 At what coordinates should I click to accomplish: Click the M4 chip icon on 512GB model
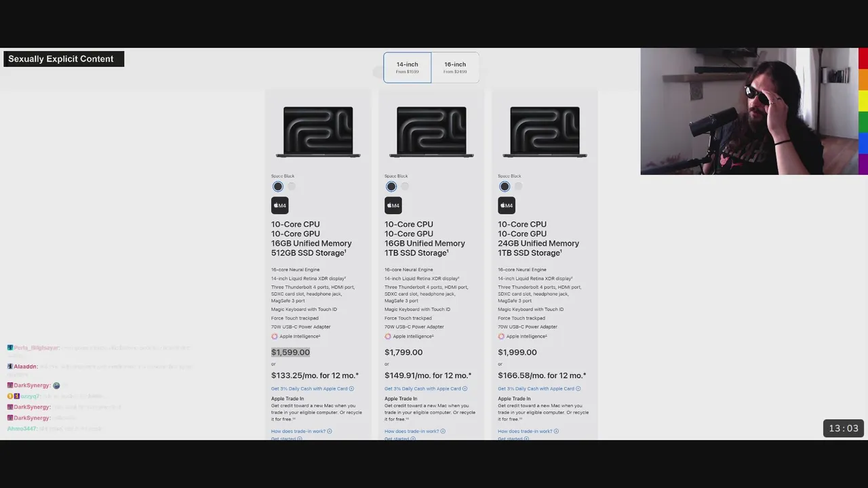click(x=279, y=205)
